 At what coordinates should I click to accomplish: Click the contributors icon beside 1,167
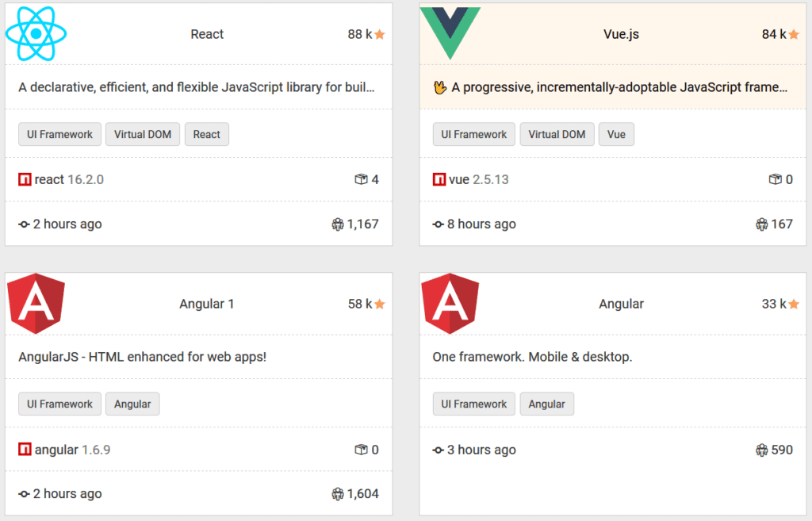tap(338, 224)
